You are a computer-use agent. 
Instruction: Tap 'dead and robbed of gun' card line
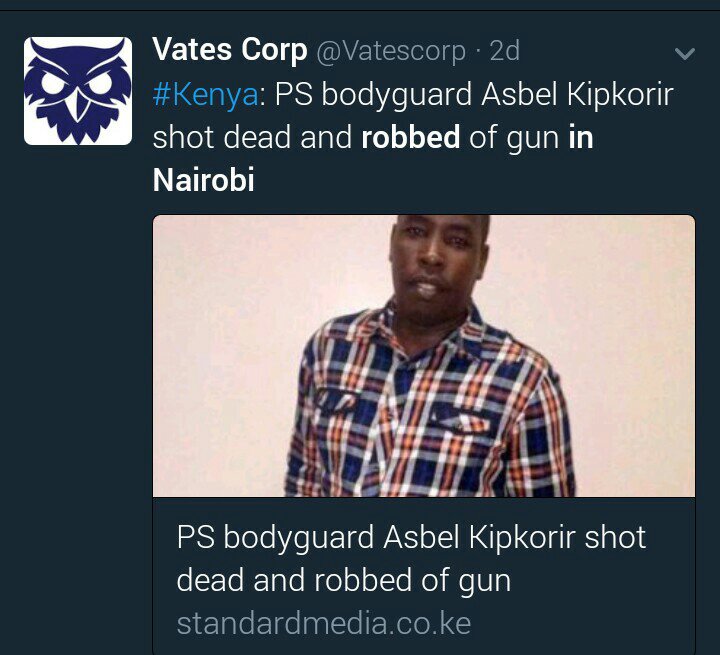343,580
